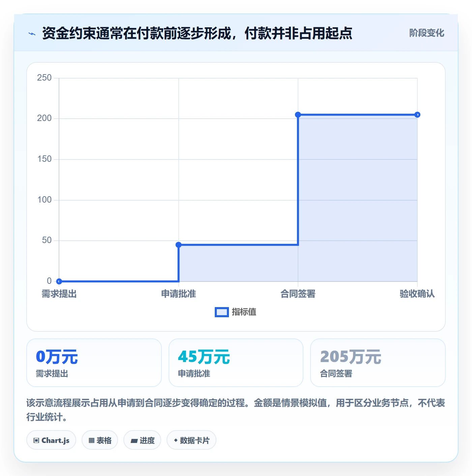Click the grid icon in 表格 chip
The height and width of the screenshot is (476, 472).
point(91,441)
